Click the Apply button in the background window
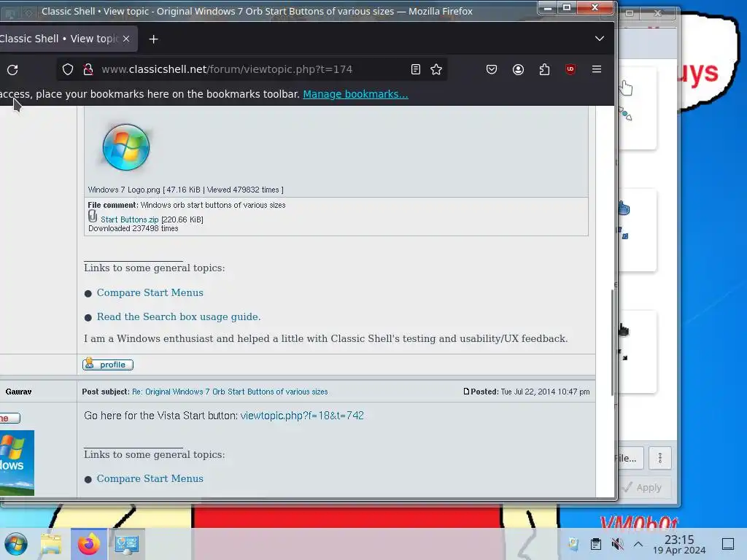 [x=643, y=487]
